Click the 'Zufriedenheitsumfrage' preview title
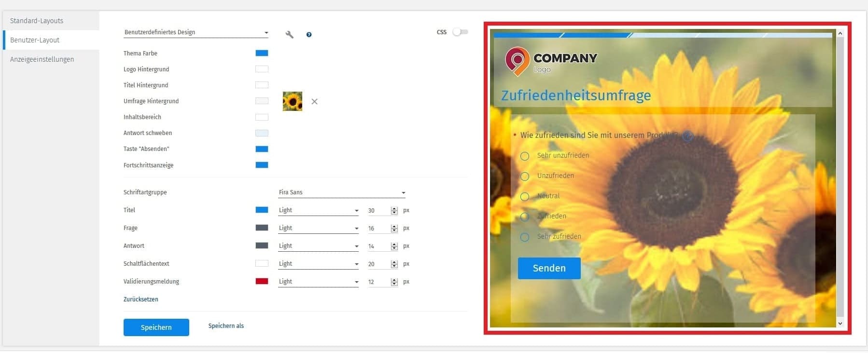This screenshot has width=868, height=353. (576, 95)
